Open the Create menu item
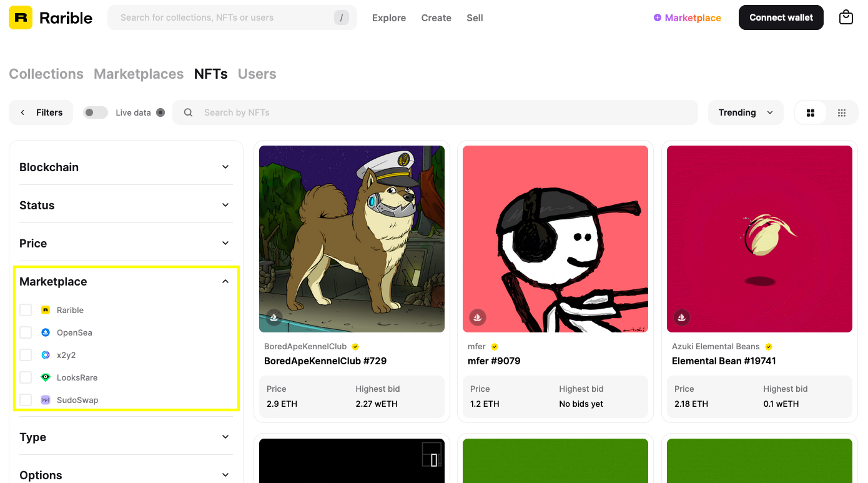The width and height of the screenshot is (868, 483). click(436, 17)
